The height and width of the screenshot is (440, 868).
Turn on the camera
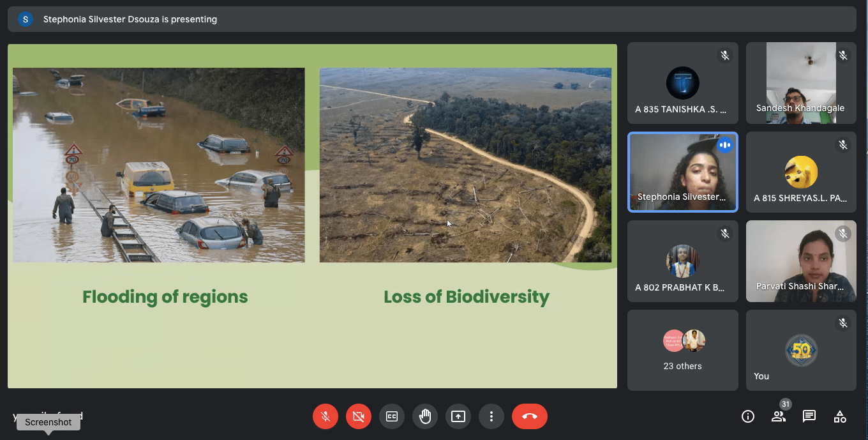(x=359, y=416)
